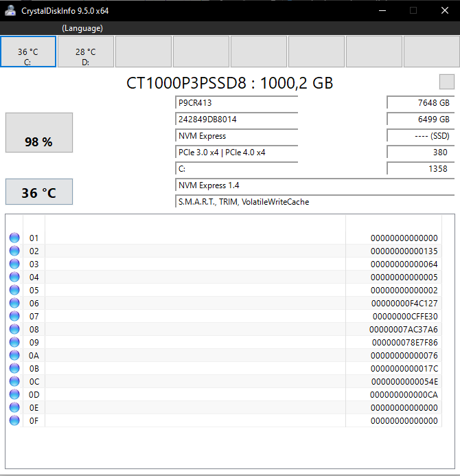Select the C: drive tab showing 36 °C
Viewport: 460px width, 476px height.
tap(28, 52)
